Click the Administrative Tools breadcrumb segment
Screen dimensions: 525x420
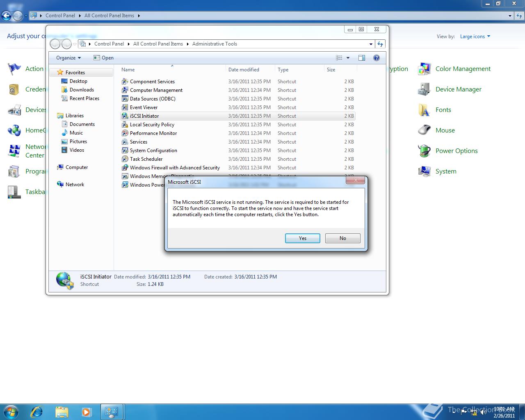(x=215, y=44)
